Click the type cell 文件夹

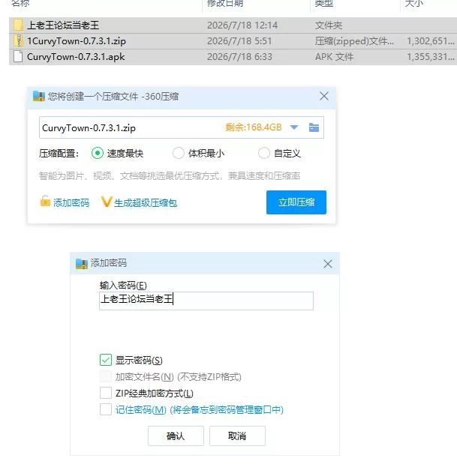click(x=329, y=25)
